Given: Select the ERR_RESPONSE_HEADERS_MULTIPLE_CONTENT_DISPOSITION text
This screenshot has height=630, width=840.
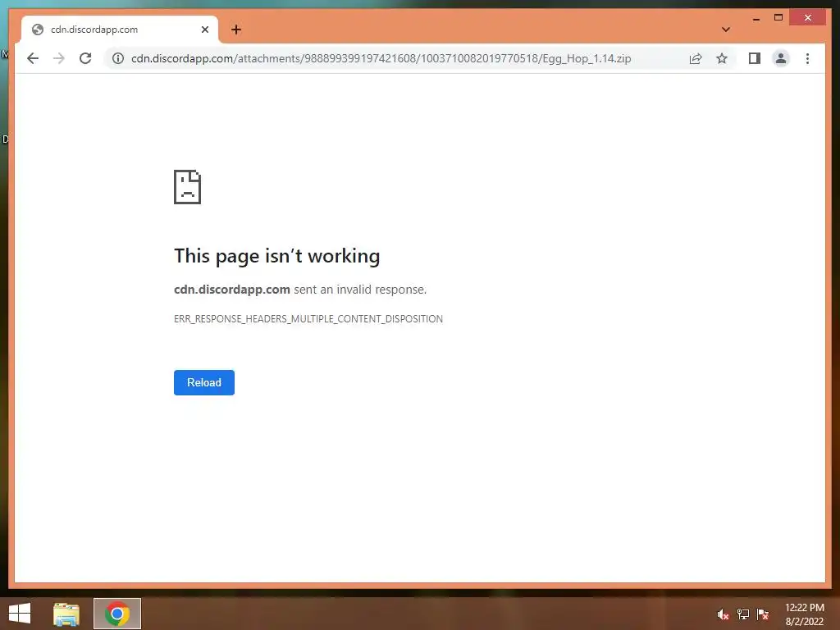Looking at the screenshot, I should [308, 319].
